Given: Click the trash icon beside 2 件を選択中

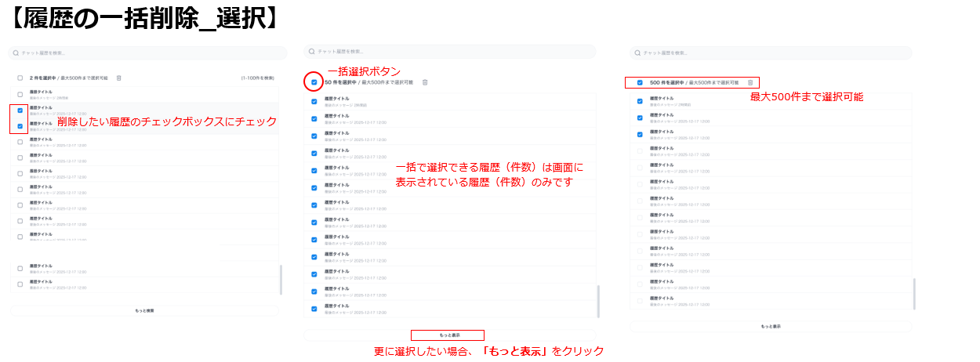Looking at the screenshot, I should pyautogui.click(x=118, y=78).
